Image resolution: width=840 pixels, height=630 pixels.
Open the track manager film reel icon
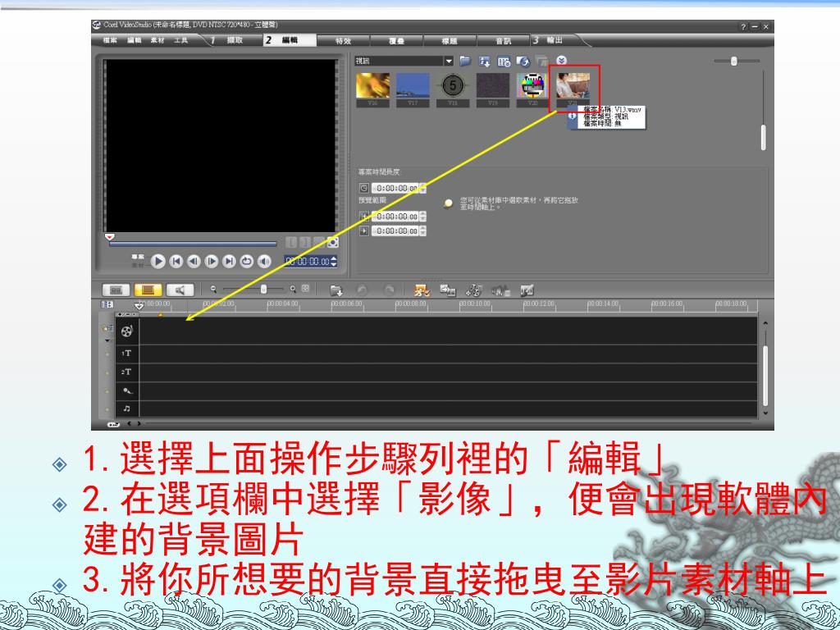point(473,290)
